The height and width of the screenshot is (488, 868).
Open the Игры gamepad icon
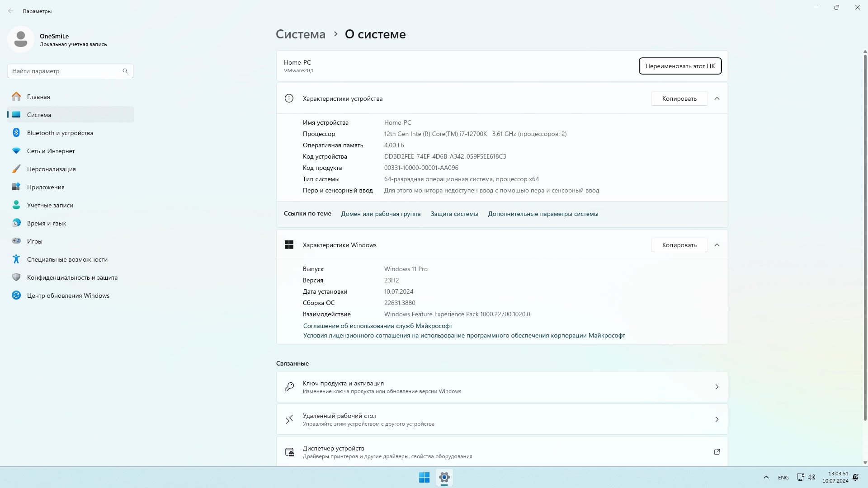(16, 241)
